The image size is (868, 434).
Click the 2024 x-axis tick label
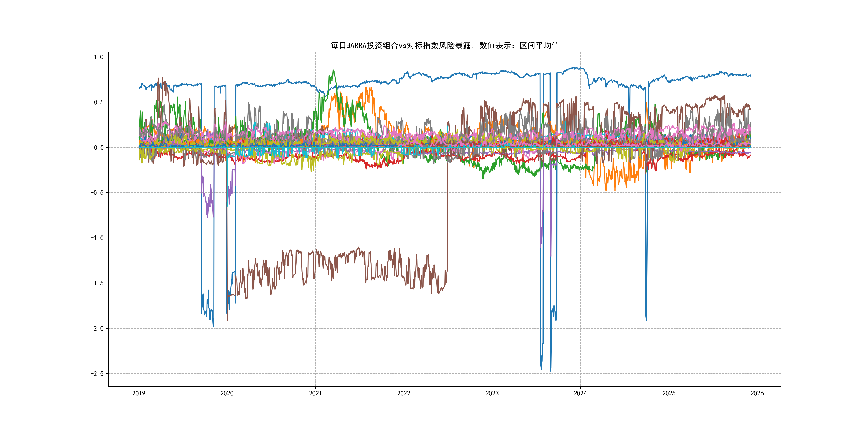click(x=580, y=393)
